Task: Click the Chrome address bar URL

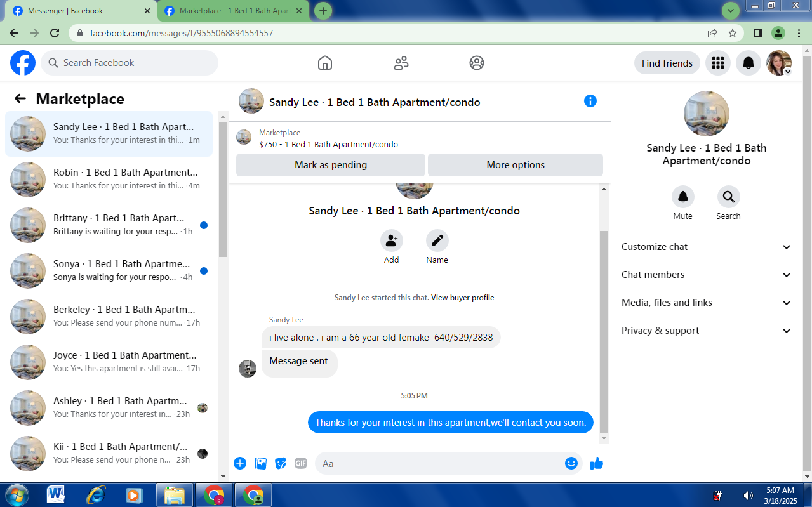Action: click(x=182, y=33)
